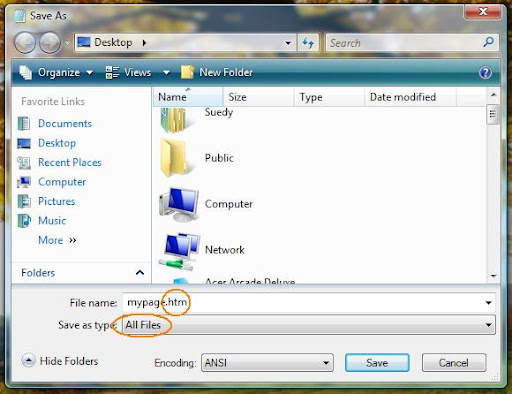Click the Forward navigation arrow button
The height and width of the screenshot is (394, 512).
[x=50, y=43]
